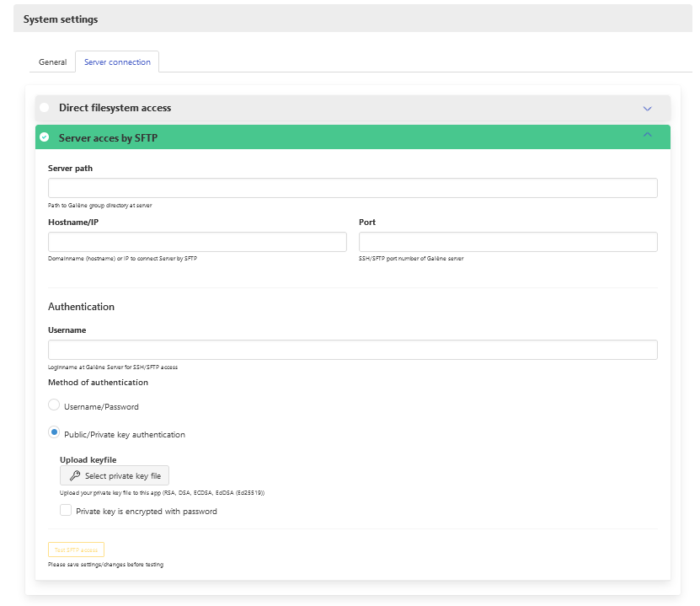The image size is (700, 606).
Task: Enable Private key is encrypted with password
Action: point(66,510)
